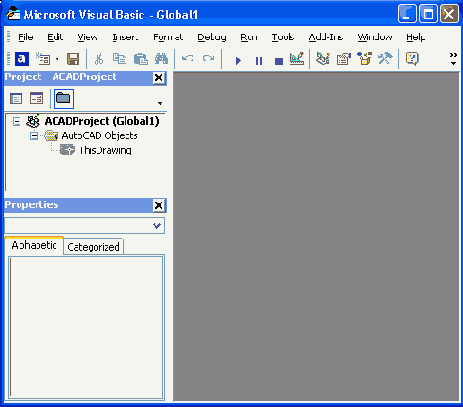Viewport: 463px width, 407px height.
Task: Click the ACADProject icon in tree
Action: tap(33, 121)
